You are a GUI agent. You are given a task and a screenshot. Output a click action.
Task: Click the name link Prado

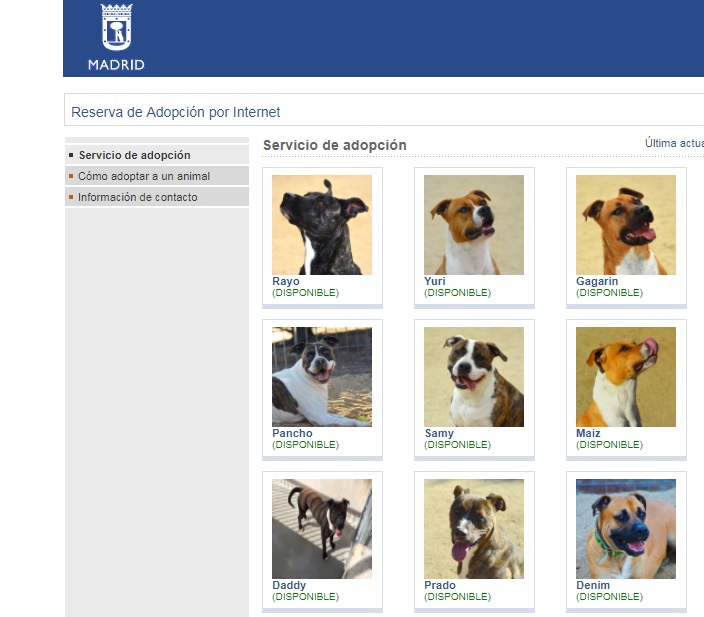[440, 585]
